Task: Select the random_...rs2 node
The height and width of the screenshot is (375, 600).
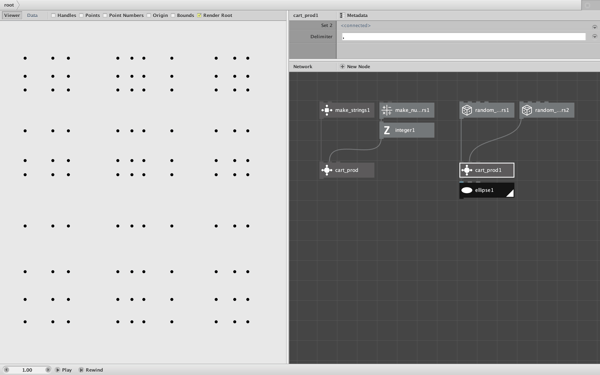Action: (547, 110)
